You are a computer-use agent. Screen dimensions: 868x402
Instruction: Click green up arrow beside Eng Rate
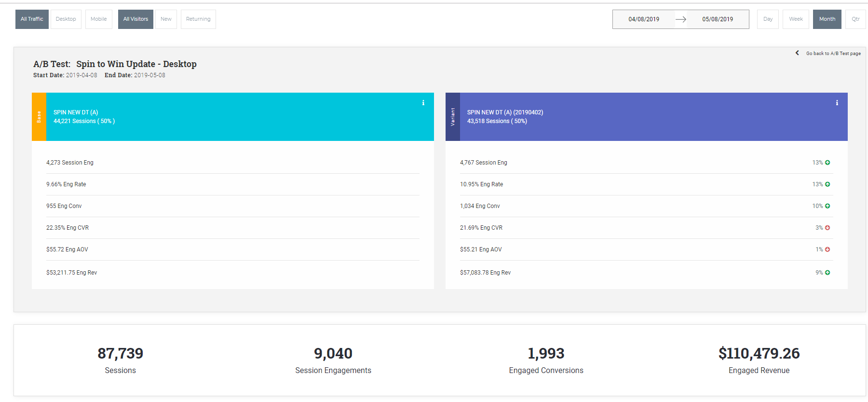click(x=827, y=184)
